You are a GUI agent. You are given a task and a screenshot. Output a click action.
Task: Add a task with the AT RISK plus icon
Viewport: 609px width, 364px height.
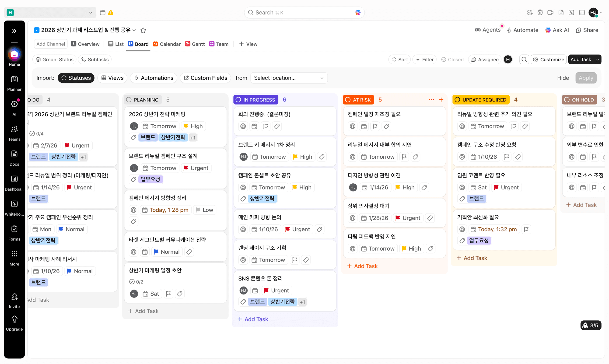(x=441, y=100)
